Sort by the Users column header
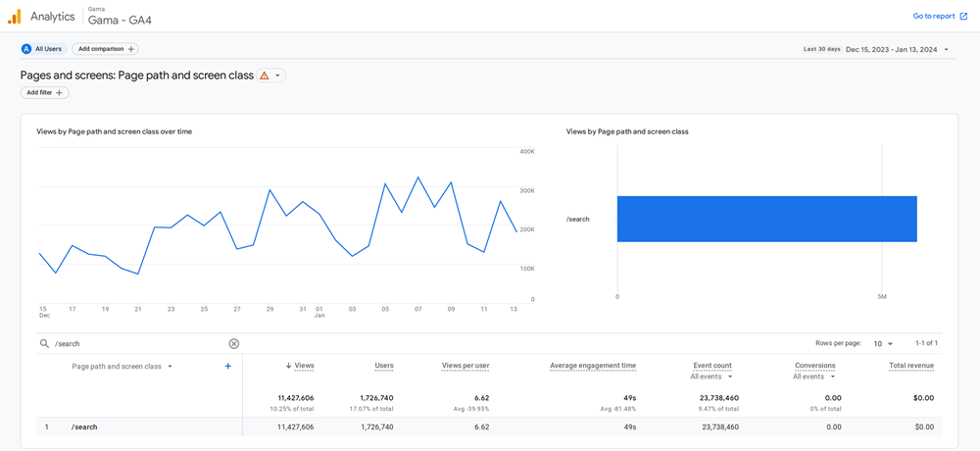The image size is (980, 451). pos(384,366)
